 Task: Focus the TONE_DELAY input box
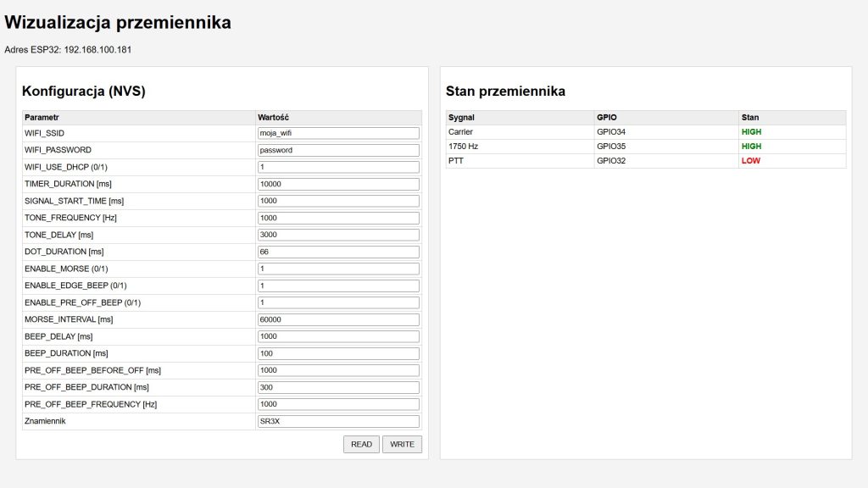click(338, 235)
